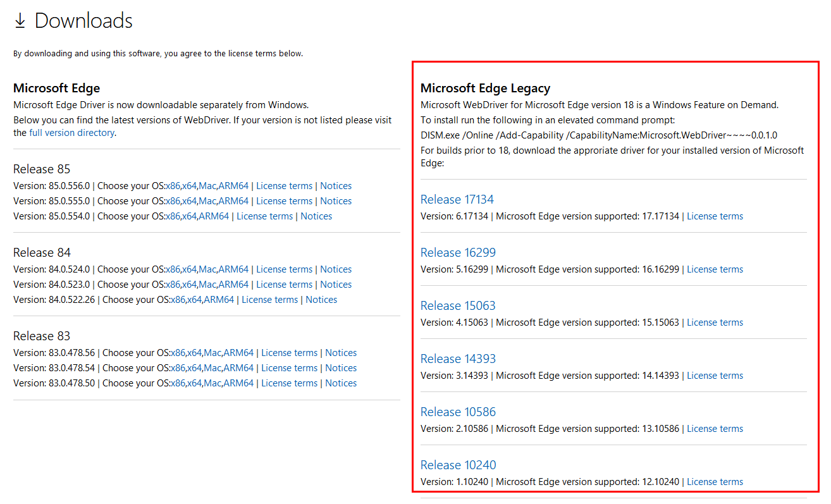Download x86 driver for version 83.0.478.56

point(178,353)
